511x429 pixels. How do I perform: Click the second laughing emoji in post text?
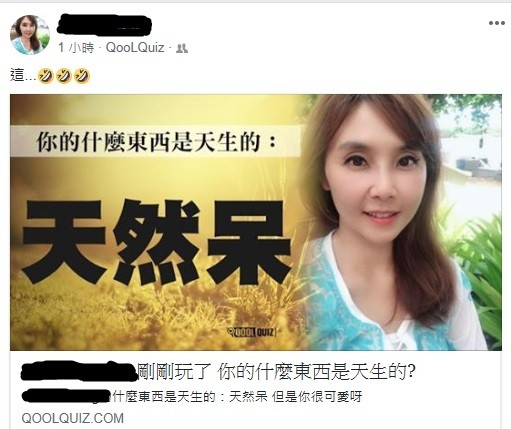[x=64, y=76]
